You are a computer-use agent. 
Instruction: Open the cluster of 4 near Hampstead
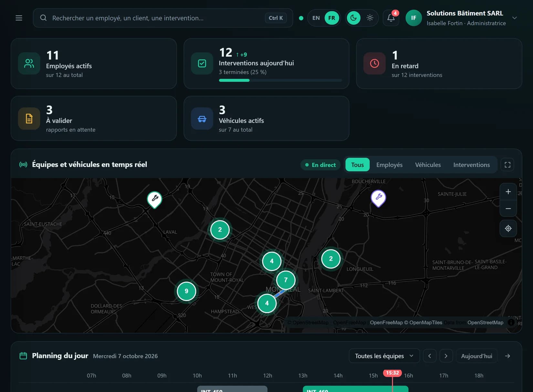(x=267, y=303)
